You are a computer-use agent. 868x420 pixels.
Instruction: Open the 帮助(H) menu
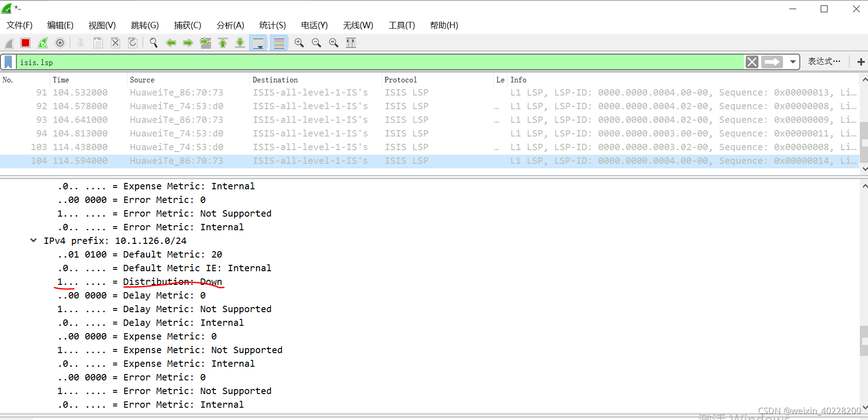pos(444,25)
